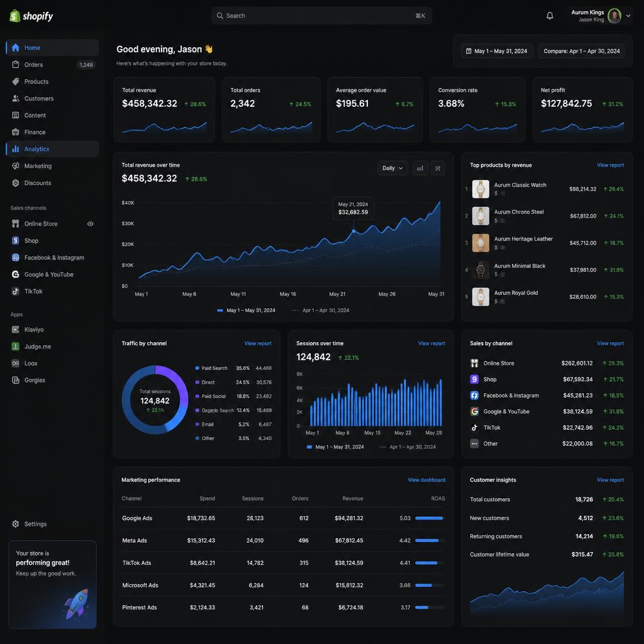Click the Shopify logo
Screen dimensions: 644x644
tap(31, 16)
